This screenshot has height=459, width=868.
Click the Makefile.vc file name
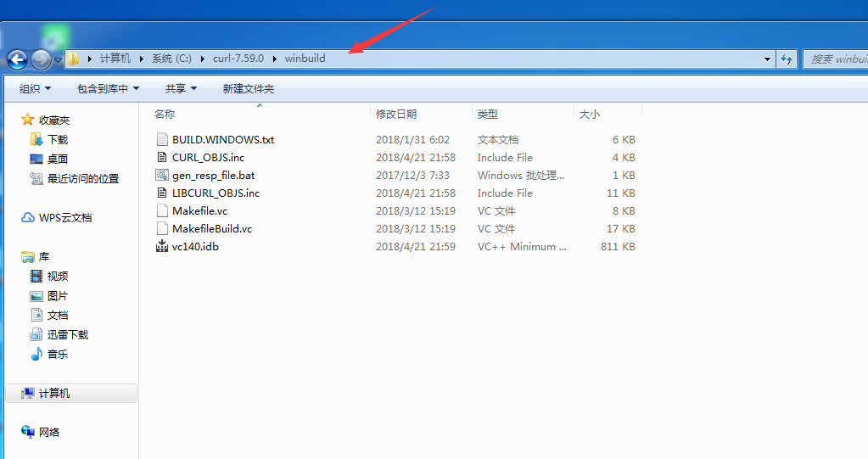click(200, 210)
